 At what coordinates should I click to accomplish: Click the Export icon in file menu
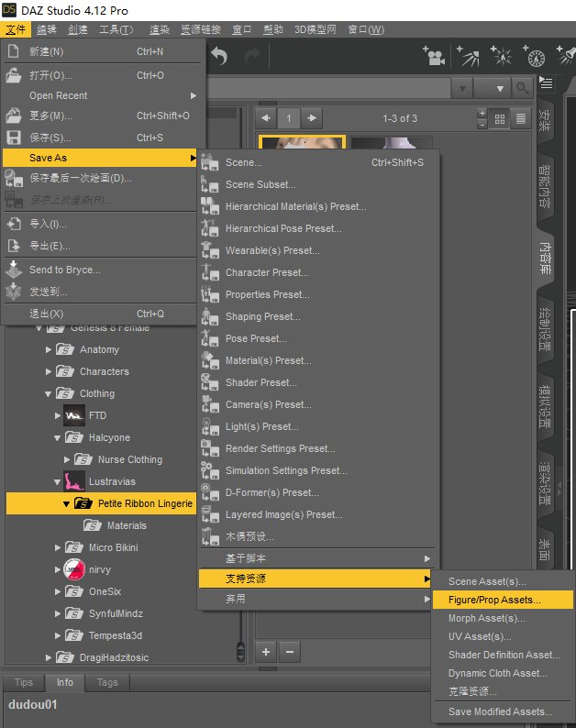pos(14,246)
